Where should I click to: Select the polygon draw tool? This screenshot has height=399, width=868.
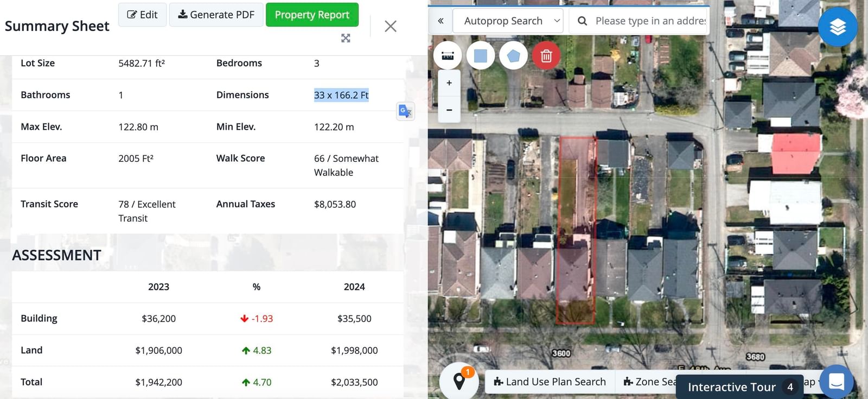point(513,55)
